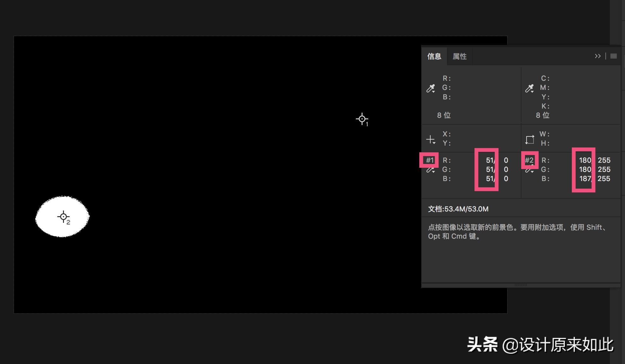Click the second readout eyedropper icon (CMYK)
This screenshot has height=364, width=625.
(529, 88)
